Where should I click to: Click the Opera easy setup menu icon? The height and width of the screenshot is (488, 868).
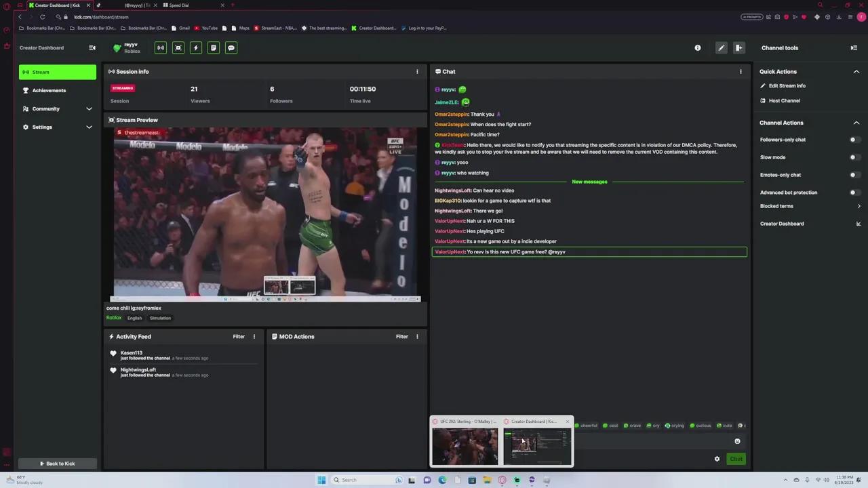pyautogui.click(x=852, y=17)
